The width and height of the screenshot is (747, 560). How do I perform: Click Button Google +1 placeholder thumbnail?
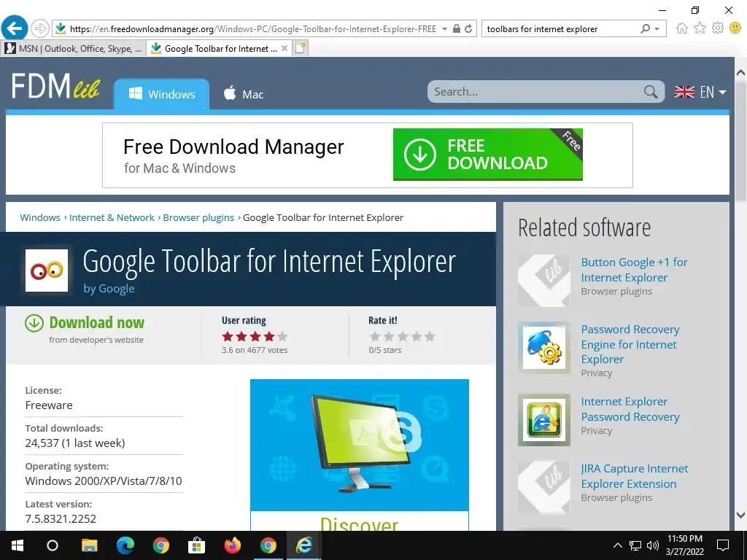click(x=544, y=281)
